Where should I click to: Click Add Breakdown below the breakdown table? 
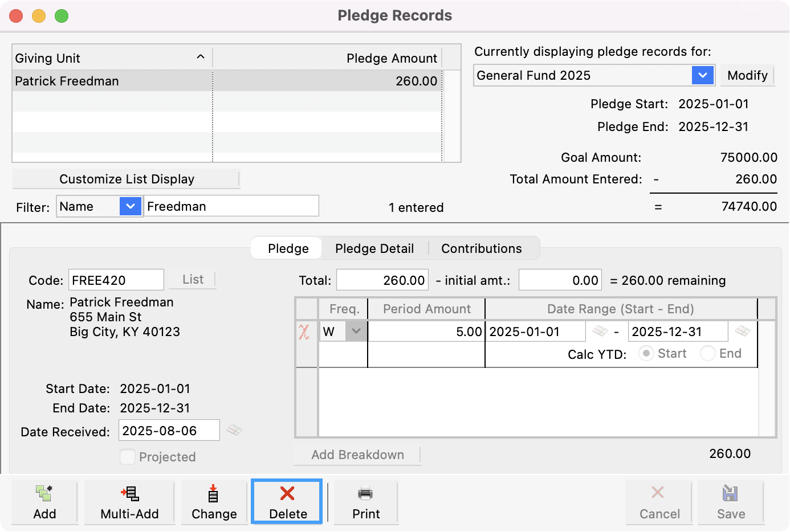[x=357, y=455]
